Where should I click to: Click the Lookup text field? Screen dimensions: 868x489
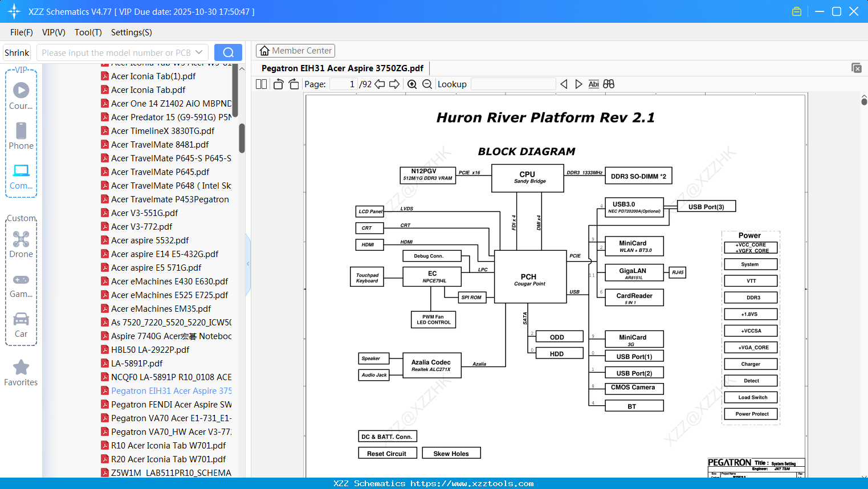[513, 84]
